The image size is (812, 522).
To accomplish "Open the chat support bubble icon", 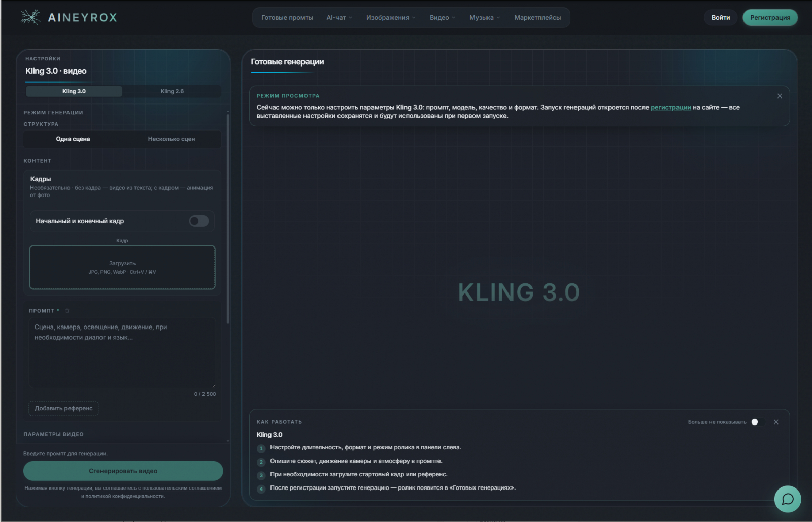I will (788, 499).
